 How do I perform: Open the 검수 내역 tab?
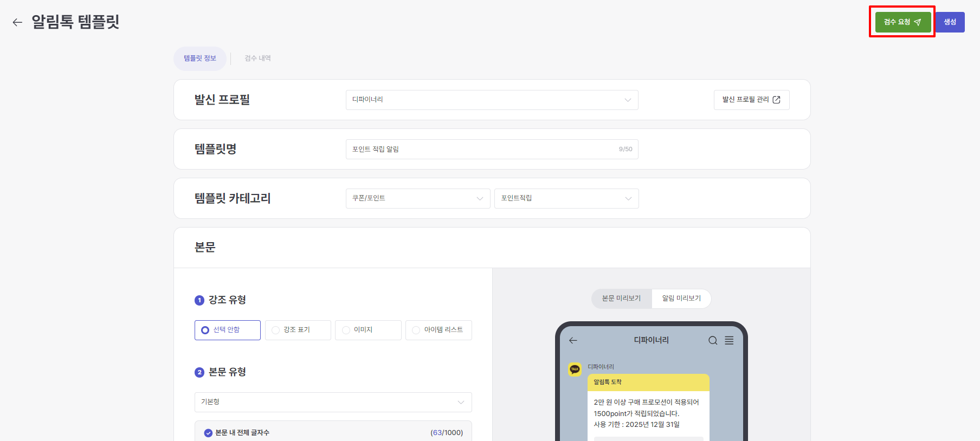tap(257, 59)
